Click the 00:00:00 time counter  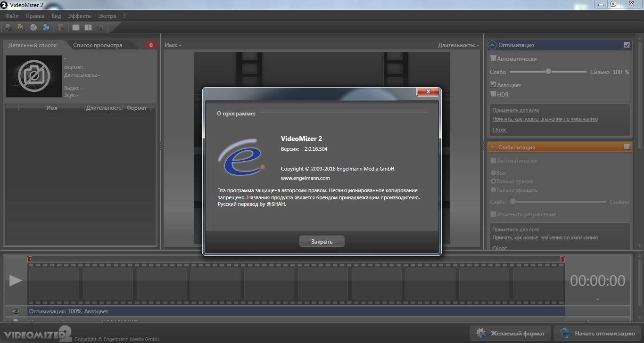[x=597, y=281]
